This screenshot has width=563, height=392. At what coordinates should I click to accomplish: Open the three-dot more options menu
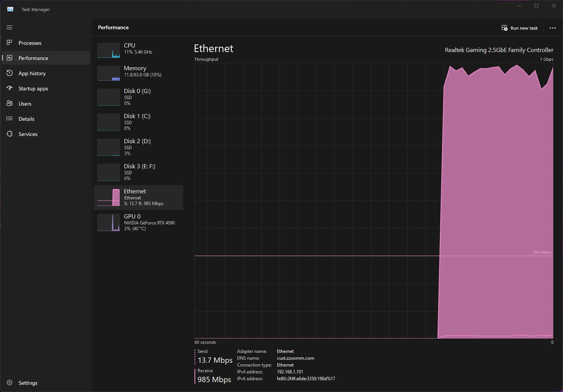coord(553,28)
